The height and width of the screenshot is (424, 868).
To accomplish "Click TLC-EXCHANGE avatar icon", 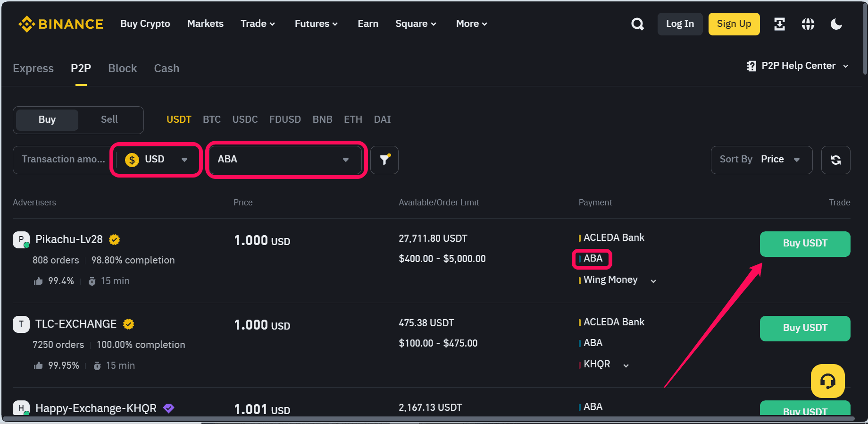I will pos(21,324).
